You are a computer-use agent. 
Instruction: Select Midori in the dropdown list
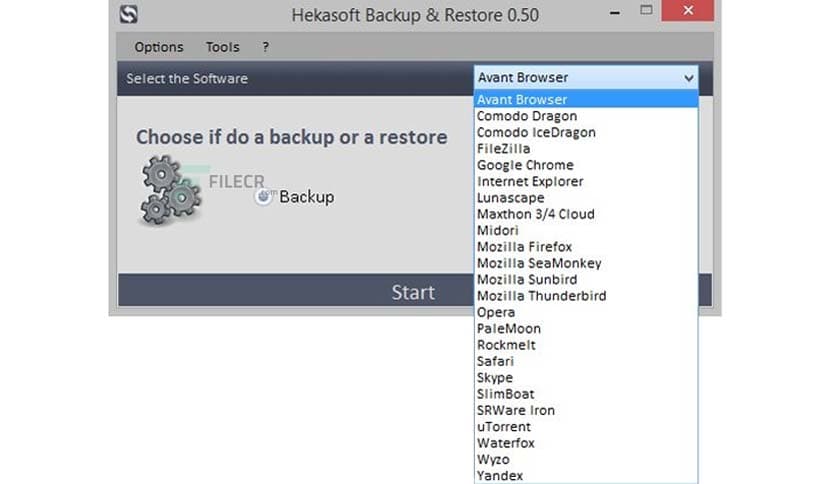coord(586,230)
